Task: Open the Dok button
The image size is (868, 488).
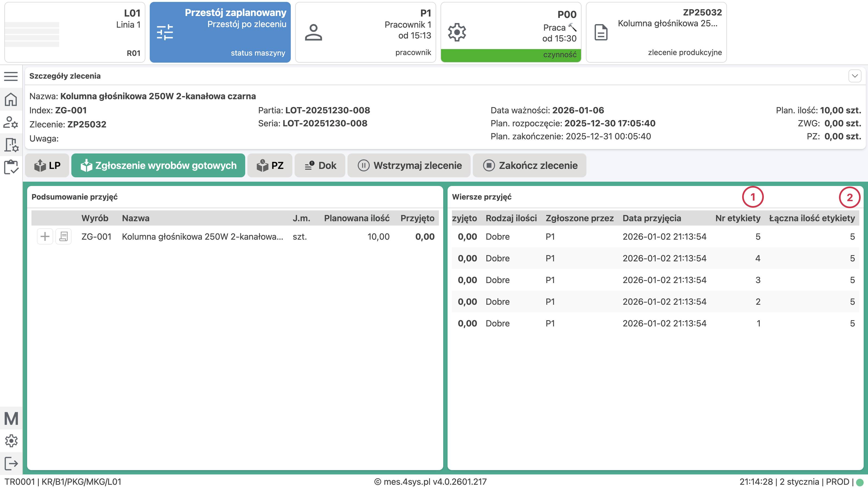Action: point(320,165)
